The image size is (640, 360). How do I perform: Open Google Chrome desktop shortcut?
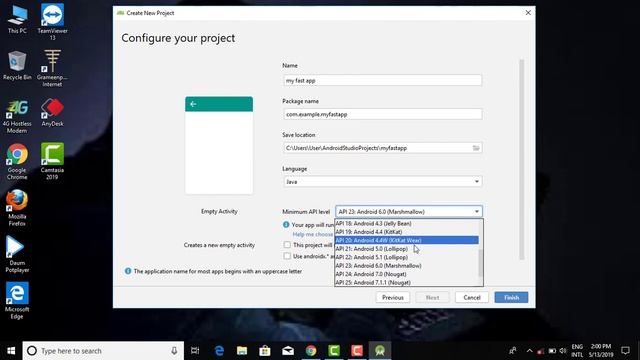point(17,162)
